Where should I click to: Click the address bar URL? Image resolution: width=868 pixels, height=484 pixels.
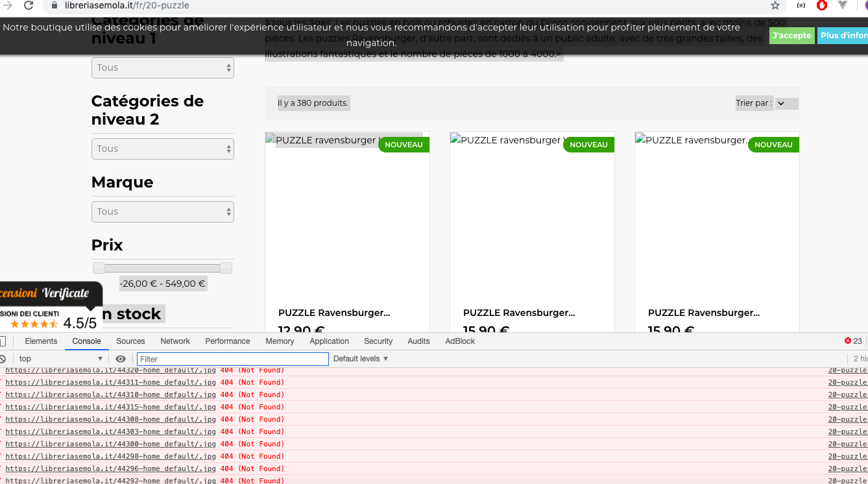click(x=127, y=5)
